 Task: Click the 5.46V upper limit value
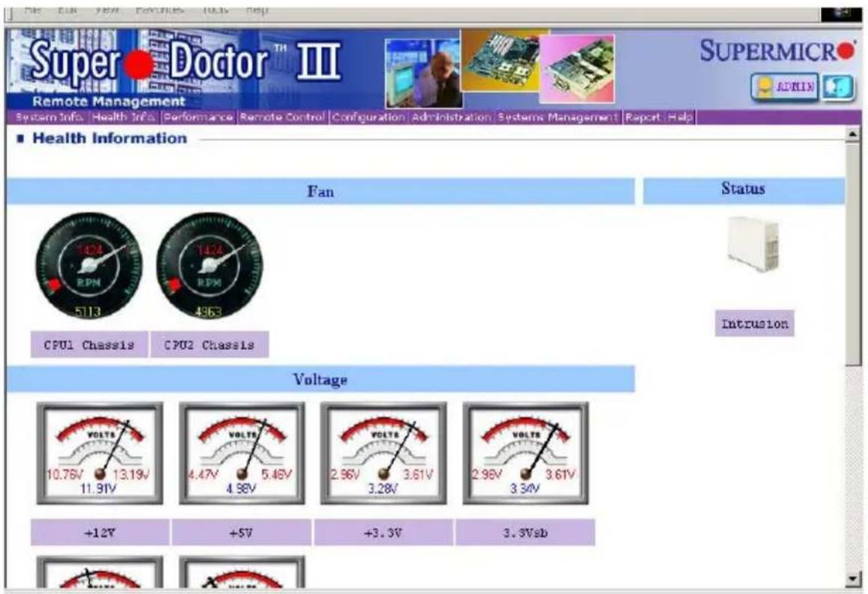276,475
